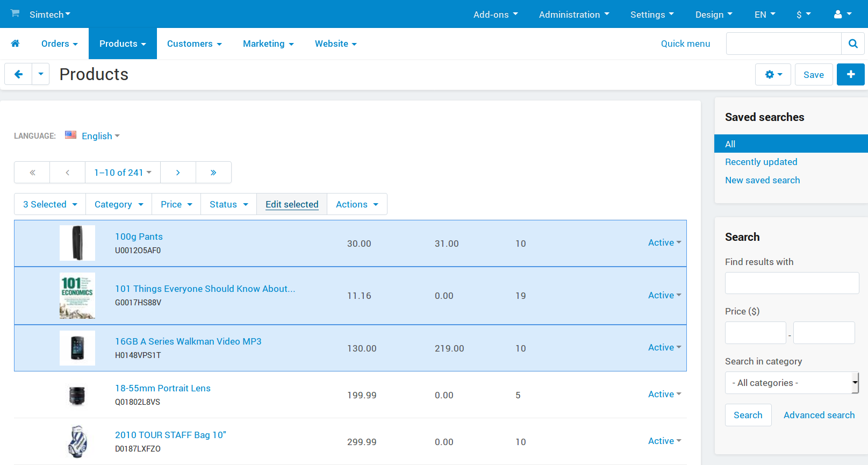Go to next page of products
The height and width of the screenshot is (465, 868).
point(178,173)
